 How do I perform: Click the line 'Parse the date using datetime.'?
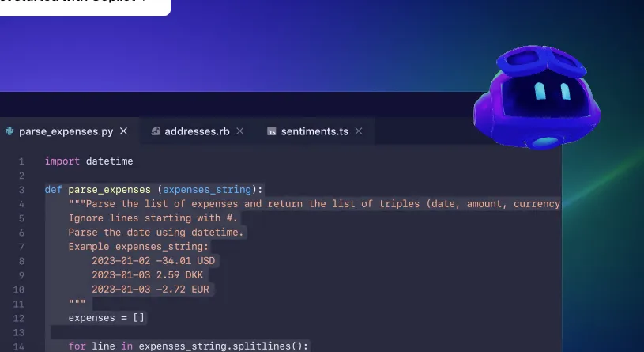tap(156, 233)
